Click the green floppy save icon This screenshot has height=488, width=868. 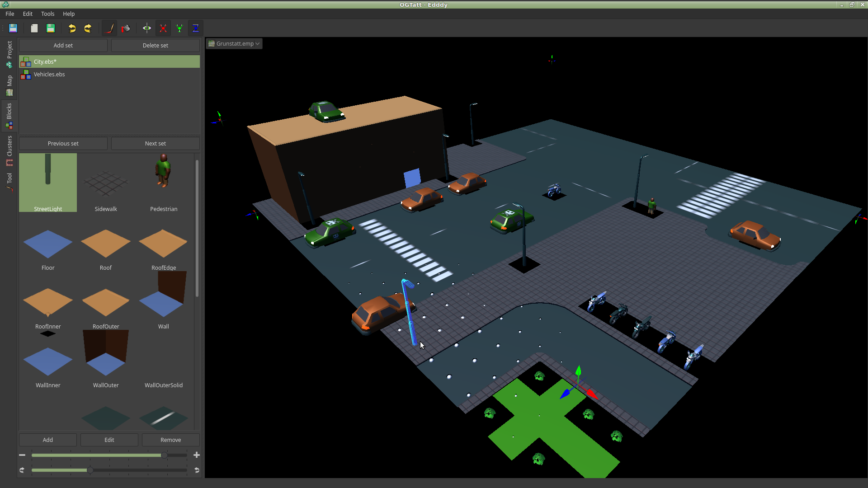(x=51, y=28)
